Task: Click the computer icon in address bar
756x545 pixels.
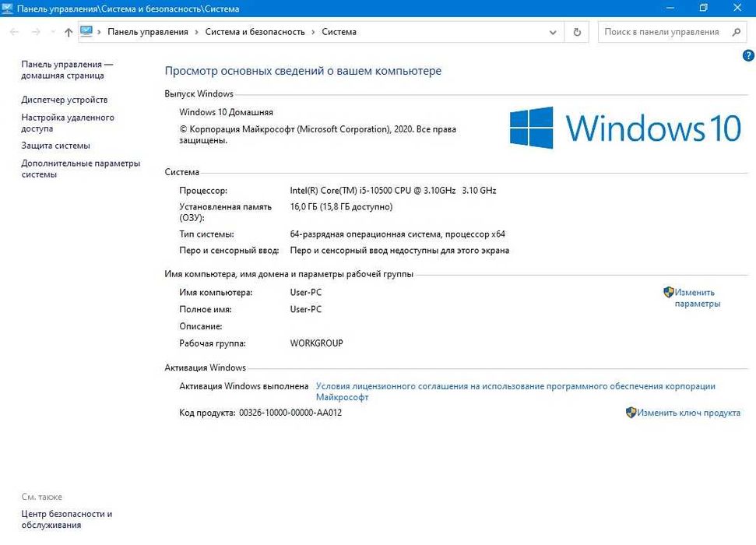Action: (x=86, y=31)
